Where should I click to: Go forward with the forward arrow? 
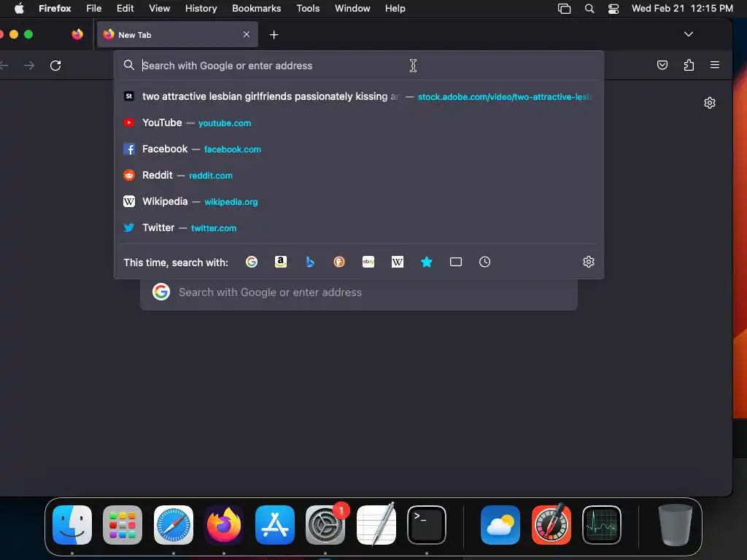pos(29,65)
